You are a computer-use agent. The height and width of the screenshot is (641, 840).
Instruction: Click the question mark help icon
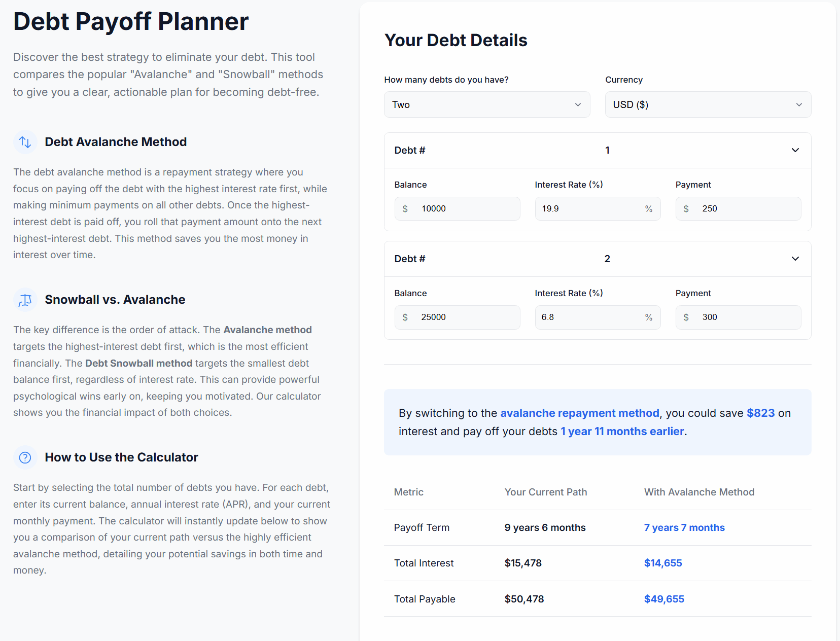pyautogui.click(x=25, y=457)
